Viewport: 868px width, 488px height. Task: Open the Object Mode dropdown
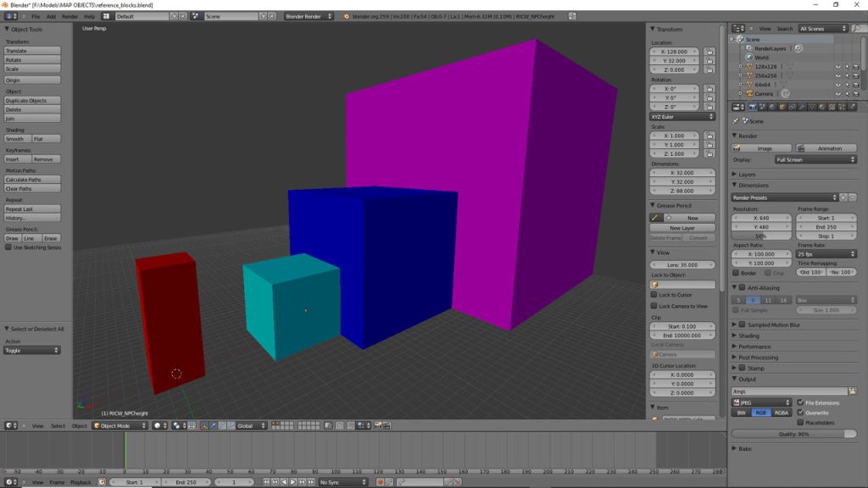coord(120,425)
